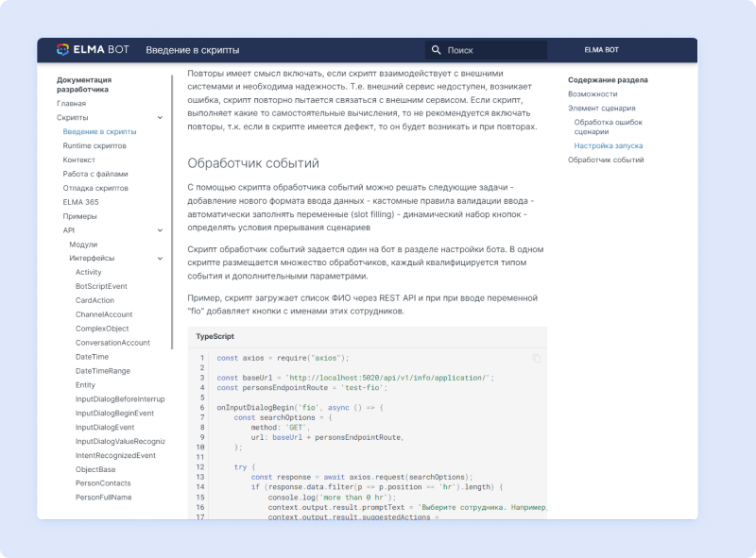
Task: Open Главная in the sidebar
Action: click(x=71, y=104)
